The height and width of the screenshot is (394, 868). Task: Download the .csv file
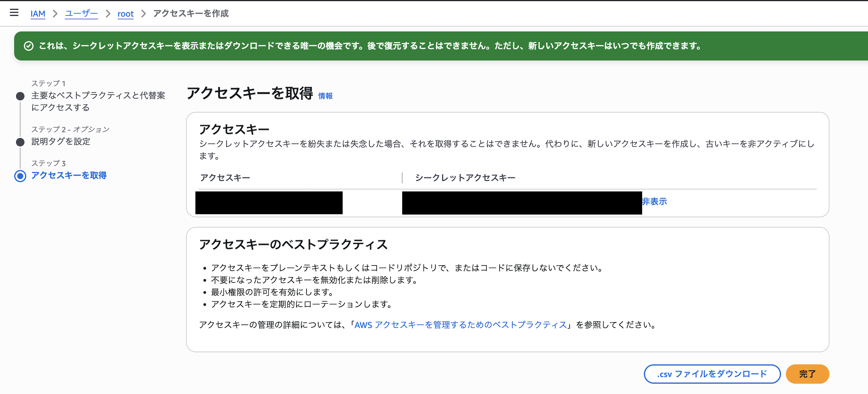pos(712,374)
